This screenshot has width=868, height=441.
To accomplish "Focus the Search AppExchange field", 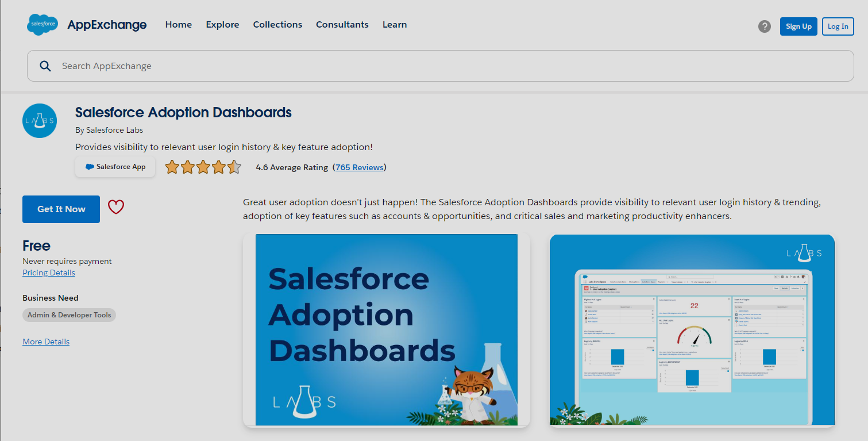I will click(440, 66).
